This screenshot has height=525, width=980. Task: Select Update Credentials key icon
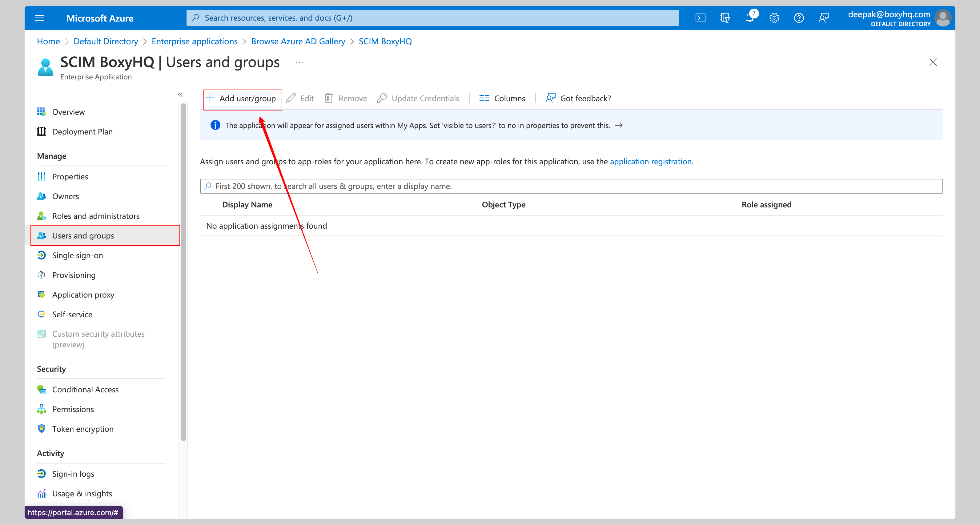[419, 98]
